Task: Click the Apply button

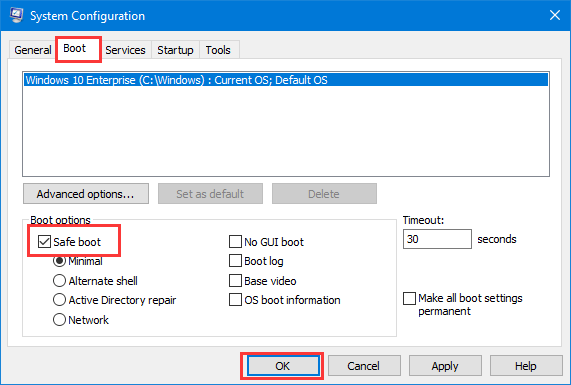Action: pyautogui.click(x=445, y=366)
